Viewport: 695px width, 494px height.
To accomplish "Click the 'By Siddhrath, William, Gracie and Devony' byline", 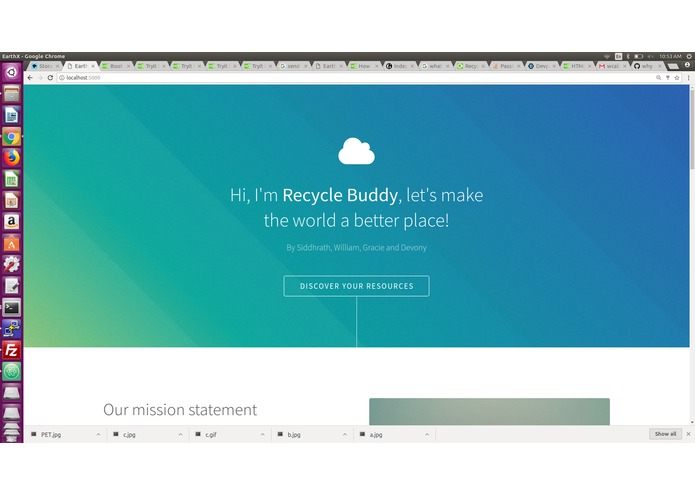I will [356, 248].
